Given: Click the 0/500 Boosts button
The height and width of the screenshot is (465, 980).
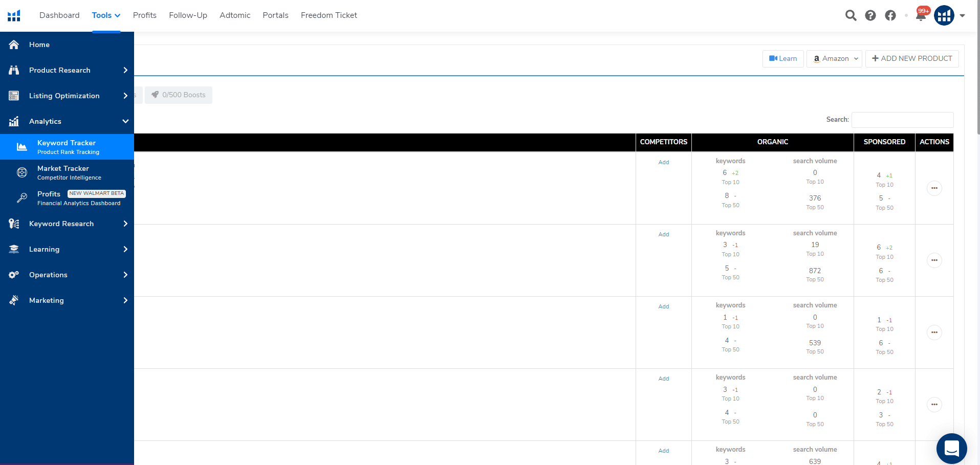Looking at the screenshot, I should 179,95.
